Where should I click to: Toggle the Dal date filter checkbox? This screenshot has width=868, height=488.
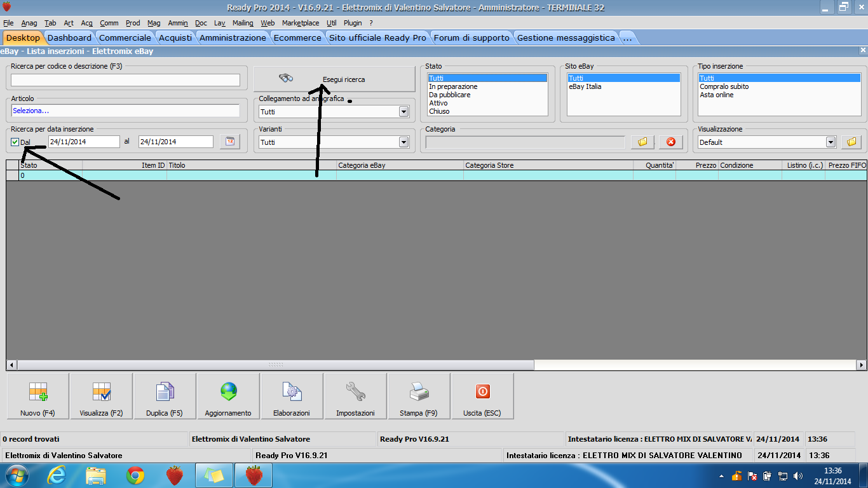coord(15,142)
